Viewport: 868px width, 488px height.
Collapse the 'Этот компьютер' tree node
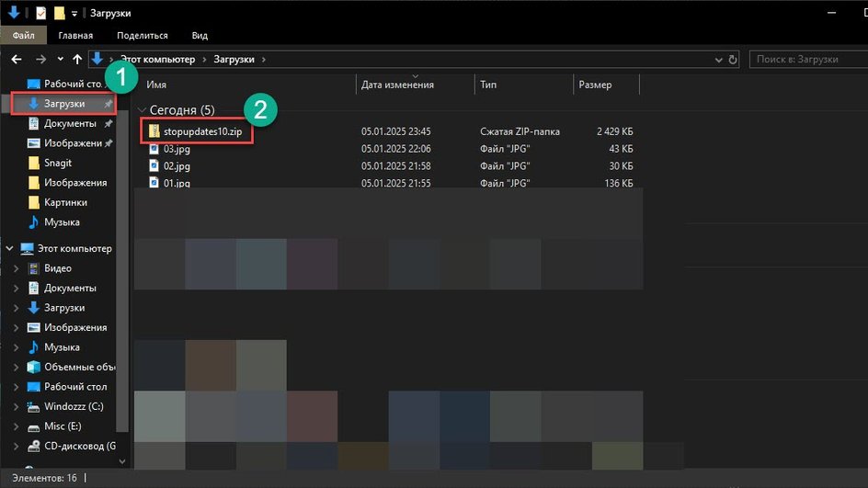9,248
